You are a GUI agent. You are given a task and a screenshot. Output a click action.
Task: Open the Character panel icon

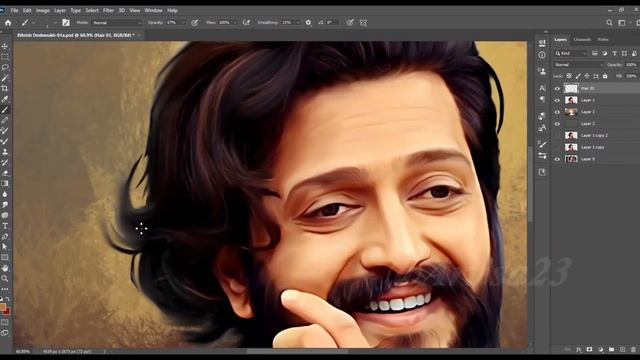coord(542,88)
